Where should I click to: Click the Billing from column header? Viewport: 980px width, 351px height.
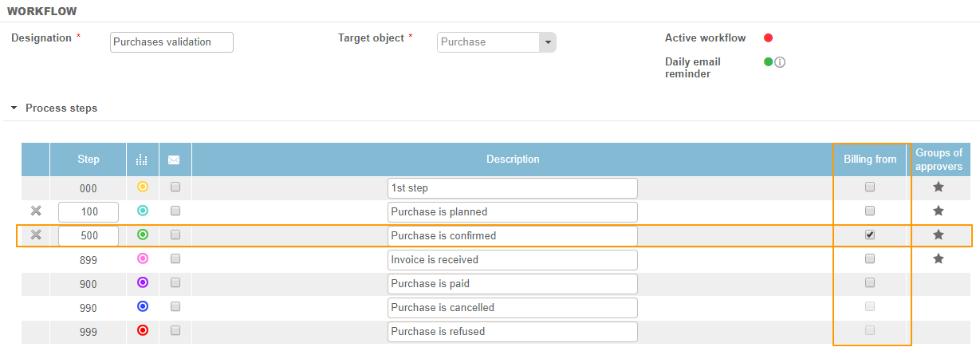pos(870,160)
